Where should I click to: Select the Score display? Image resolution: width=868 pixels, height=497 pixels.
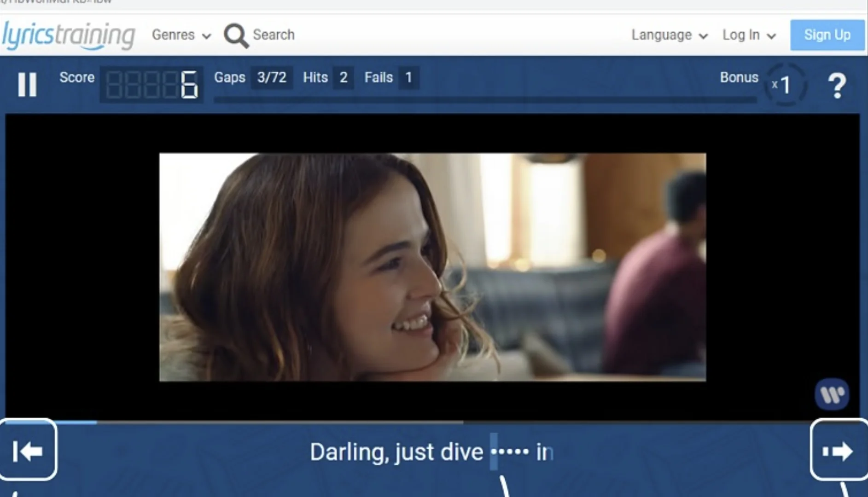152,85
